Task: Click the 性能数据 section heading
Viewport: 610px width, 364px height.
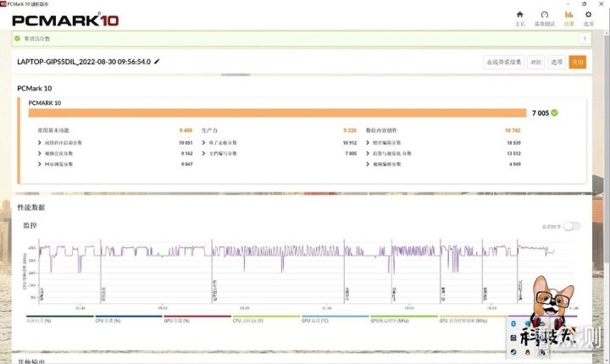Action: (31, 207)
